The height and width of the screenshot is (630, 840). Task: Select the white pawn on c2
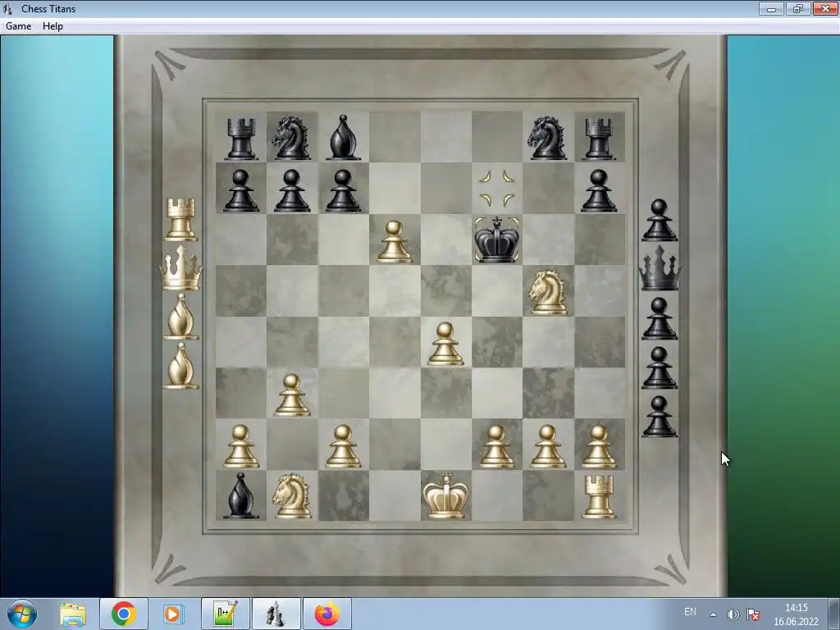click(343, 446)
